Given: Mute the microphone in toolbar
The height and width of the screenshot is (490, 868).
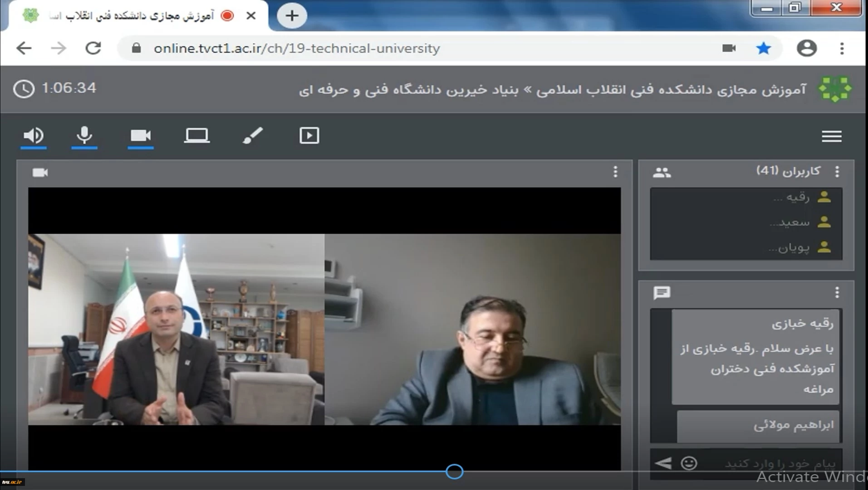Looking at the screenshot, I should coord(84,136).
